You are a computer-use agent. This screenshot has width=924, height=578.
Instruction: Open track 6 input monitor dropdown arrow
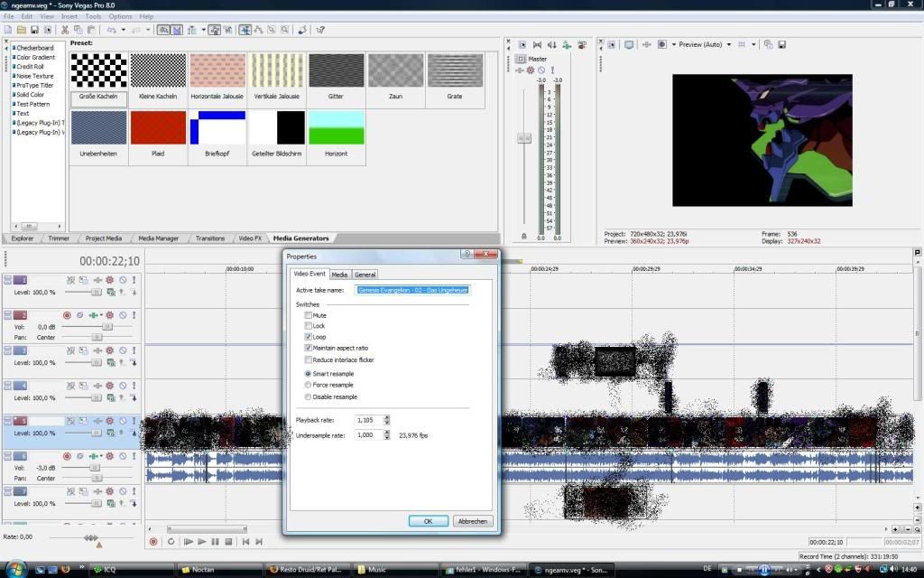click(x=101, y=456)
